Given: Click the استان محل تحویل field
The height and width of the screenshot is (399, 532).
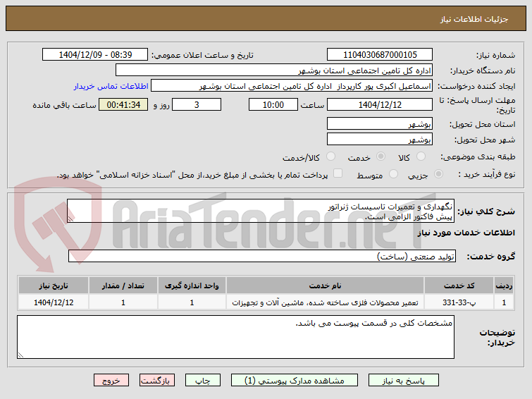Looking at the screenshot, I should tap(380, 123).
